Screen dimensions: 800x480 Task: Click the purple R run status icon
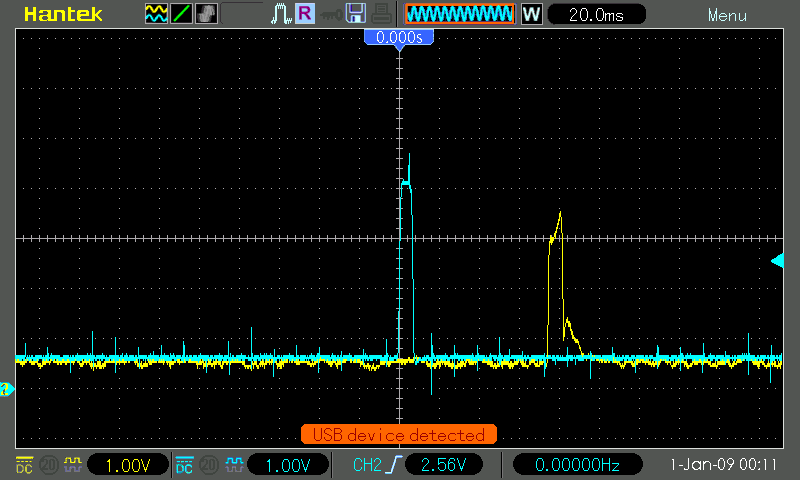tap(305, 14)
